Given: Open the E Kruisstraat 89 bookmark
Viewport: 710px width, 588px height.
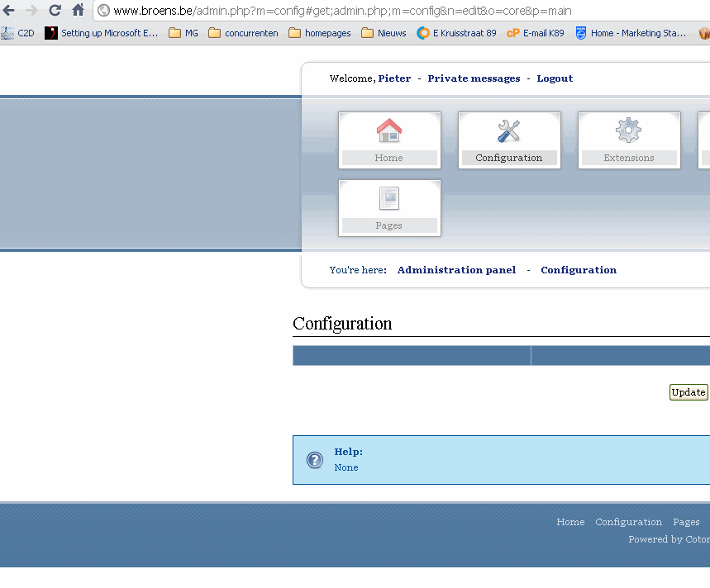Looking at the screenshot, I should pyautogui.click(x=457, y=33).
